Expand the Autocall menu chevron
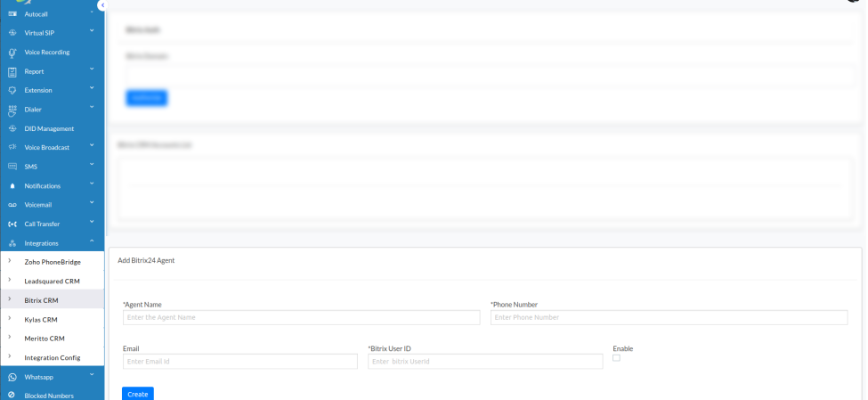The width and height of the screenshot is (868, 400). (92, 12)
